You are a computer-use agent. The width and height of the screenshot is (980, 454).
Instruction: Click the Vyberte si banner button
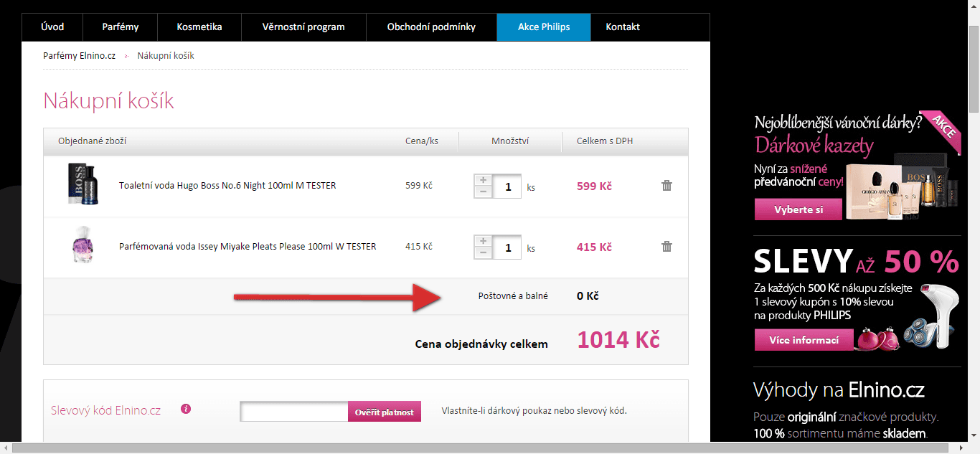point(798,209)
